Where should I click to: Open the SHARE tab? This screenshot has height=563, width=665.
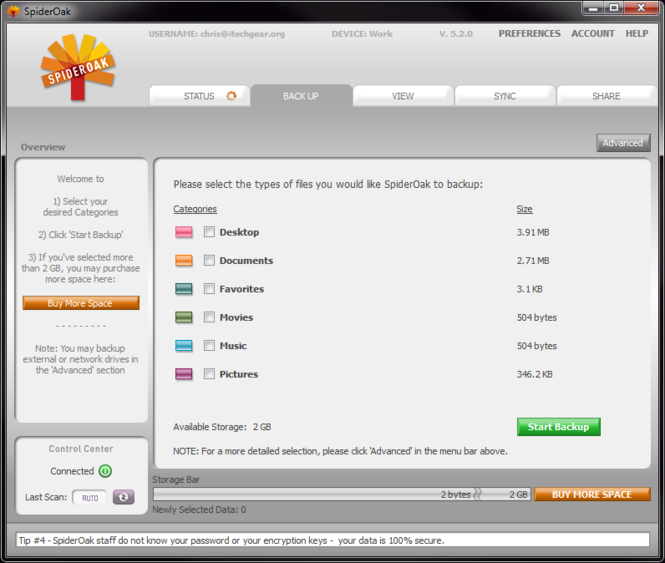coord(606,96)
